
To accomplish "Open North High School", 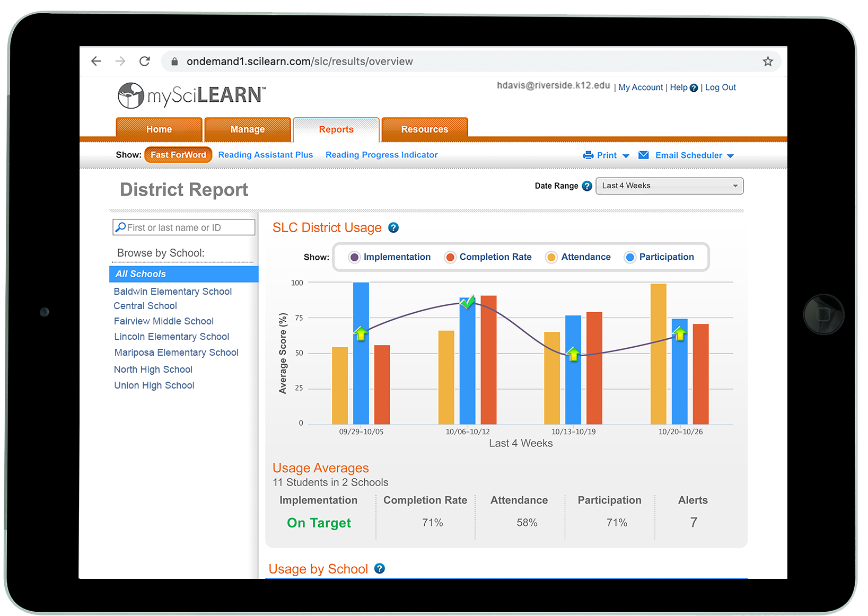I will pos(153,369).
